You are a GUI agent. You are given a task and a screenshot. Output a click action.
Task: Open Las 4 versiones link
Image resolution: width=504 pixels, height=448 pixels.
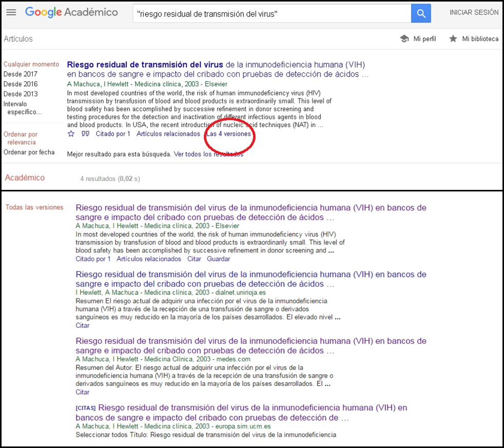pos(228,134)
